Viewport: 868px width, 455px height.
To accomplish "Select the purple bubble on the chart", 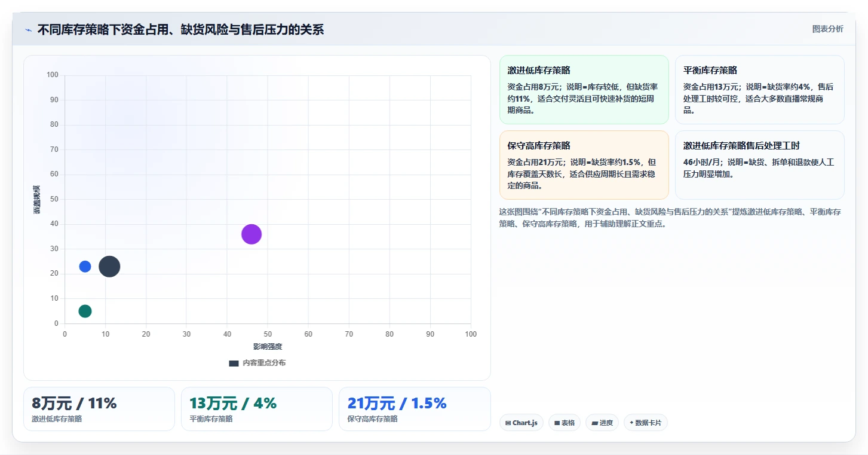I will (251, 234).
